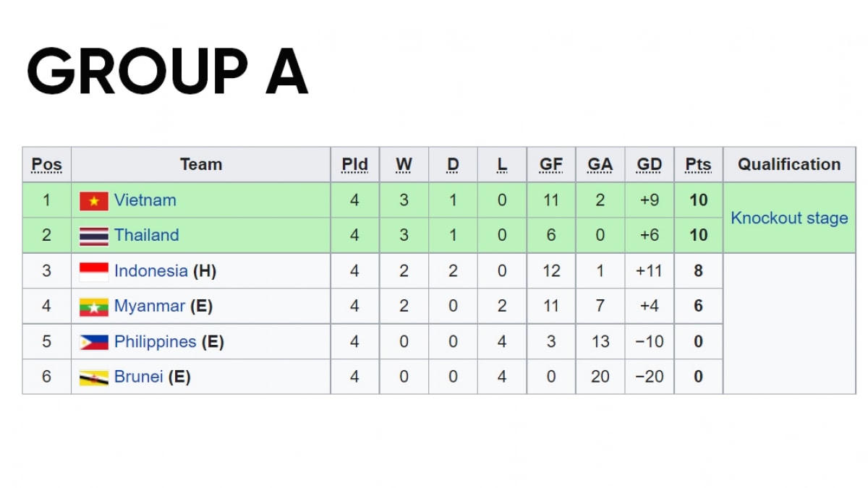Open the Vietnam team link
This screenshot has width=868, height=488.
[145, 200]
